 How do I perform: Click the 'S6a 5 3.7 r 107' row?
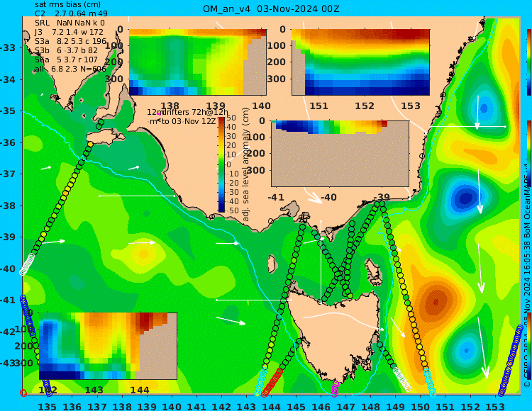(x=66, y=60)
